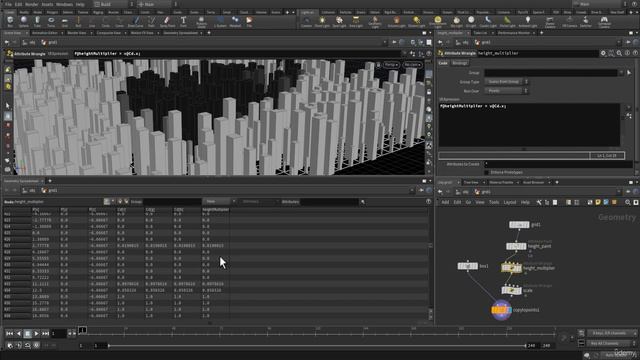Open the network editor Layout menu

[510, 202]
